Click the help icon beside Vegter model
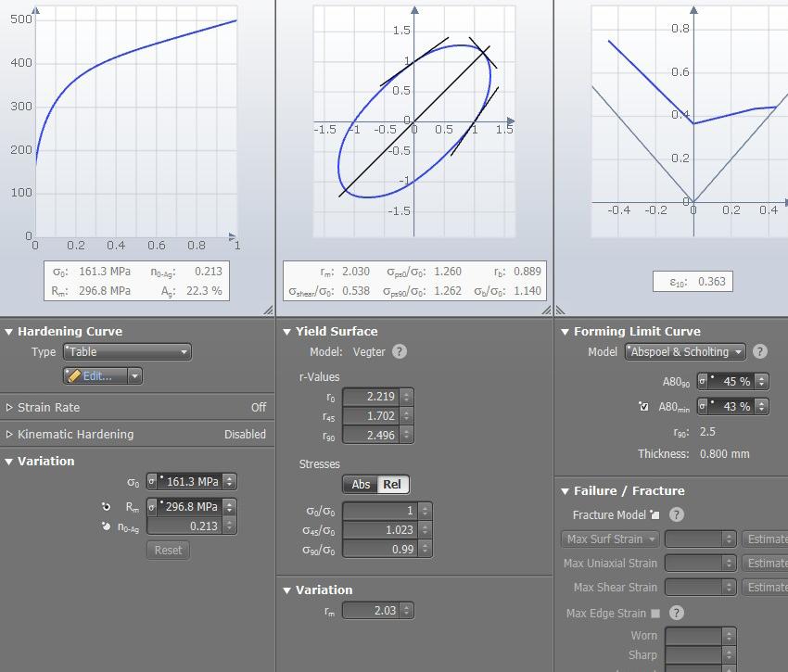The image size is (788, 672). pyautogui.click(x=400, y=351)
